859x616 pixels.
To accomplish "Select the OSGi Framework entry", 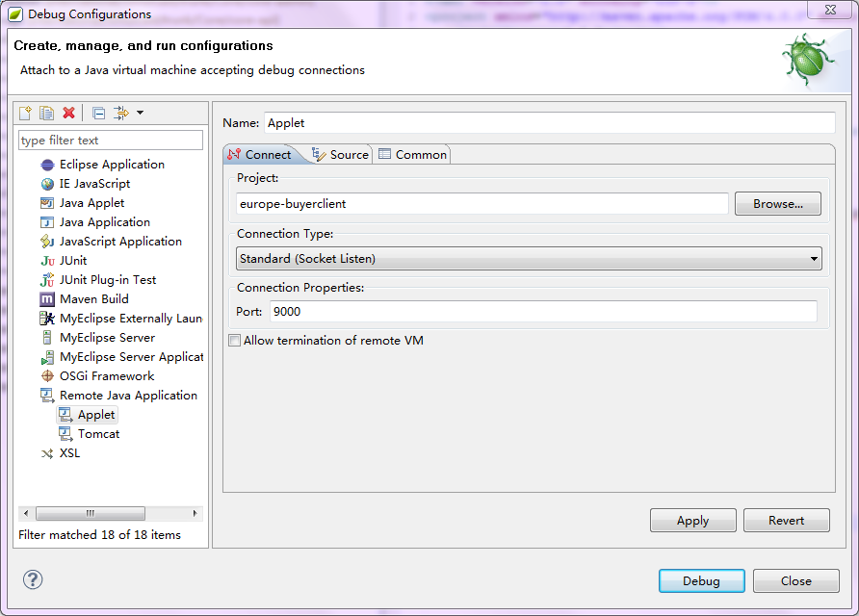I will (x=107, y=376).
